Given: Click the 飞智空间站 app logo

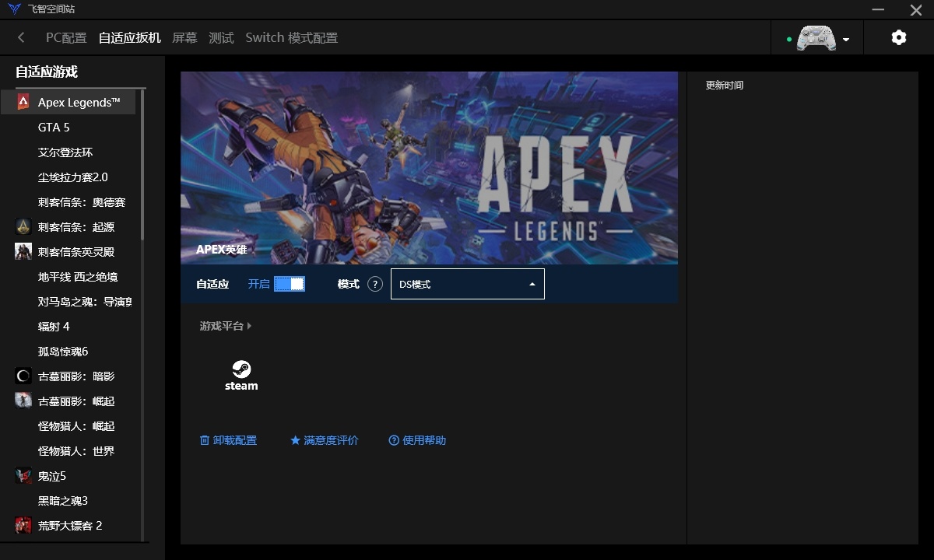Looking at the screenshot, I should (x=12, y=9).
